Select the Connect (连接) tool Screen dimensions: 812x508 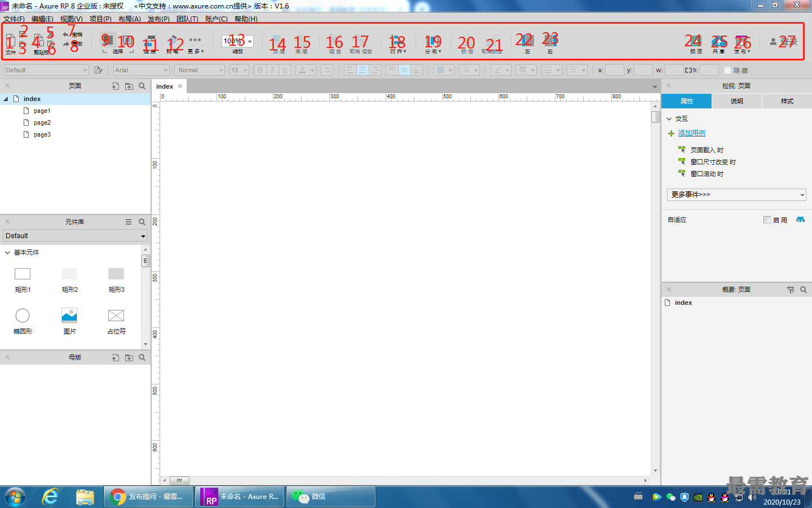[x=149, y=41]
